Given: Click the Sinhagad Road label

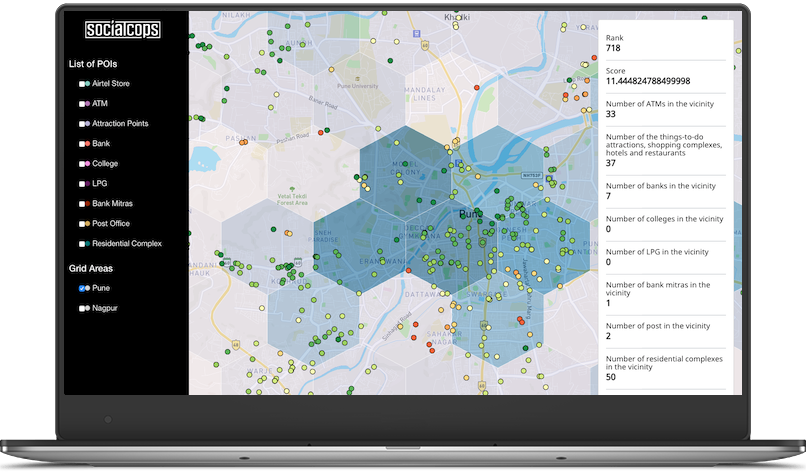Looking at the screenshot, I should tap(396, 326).
